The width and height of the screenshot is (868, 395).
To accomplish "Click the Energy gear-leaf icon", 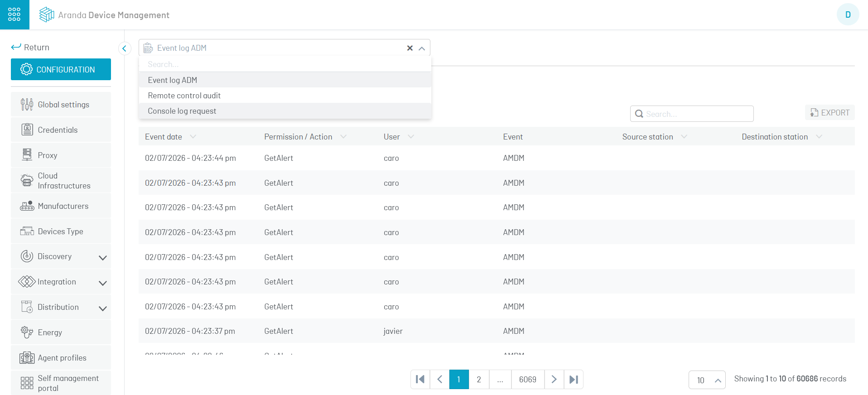I will point(27,332).
